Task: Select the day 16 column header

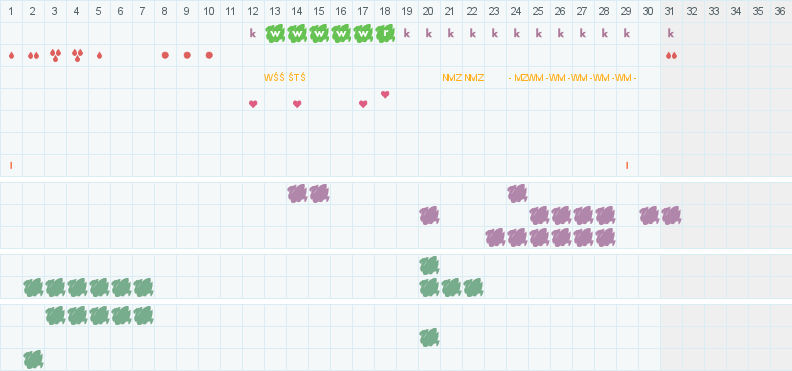Action: pyautogui.click(x=341, y=11)
